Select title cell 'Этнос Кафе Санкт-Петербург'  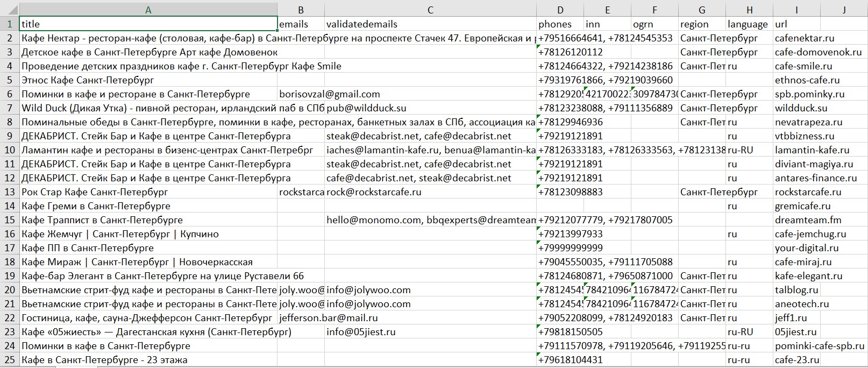coord(148,80)
